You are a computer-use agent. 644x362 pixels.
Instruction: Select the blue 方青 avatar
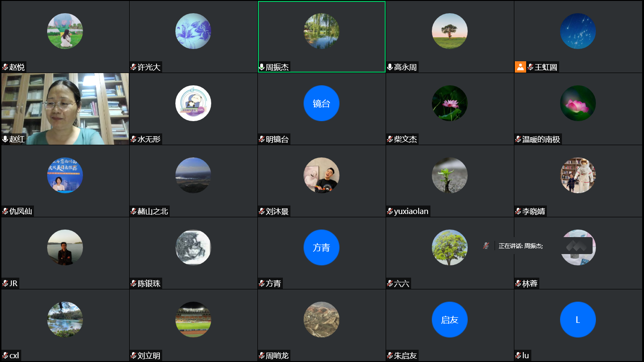(x=322, y=247)
